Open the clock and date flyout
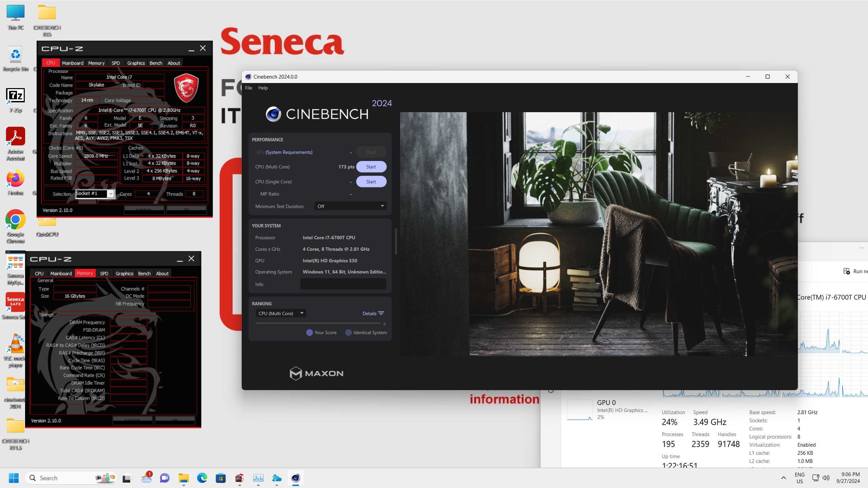Screen dimensions: 868x488 coord(848,478)
